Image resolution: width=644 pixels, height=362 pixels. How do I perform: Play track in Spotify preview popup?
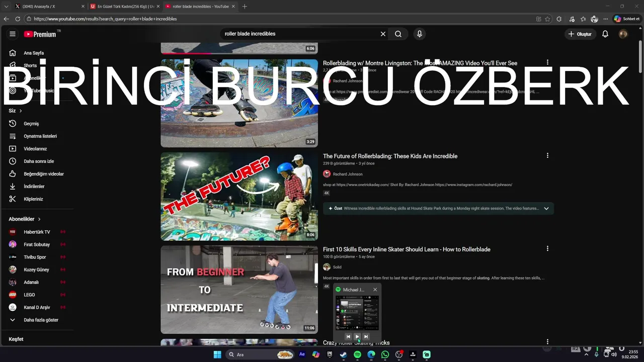(357, 336)
